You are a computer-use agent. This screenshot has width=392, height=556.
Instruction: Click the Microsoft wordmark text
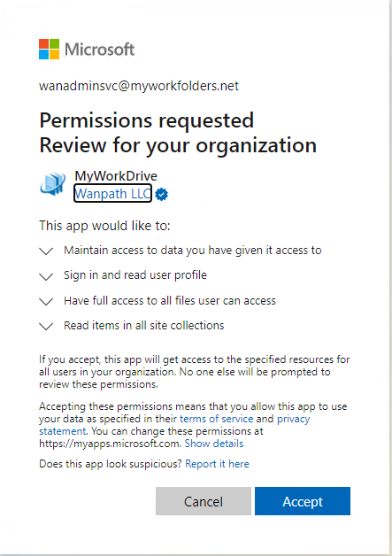pos(100,49)
